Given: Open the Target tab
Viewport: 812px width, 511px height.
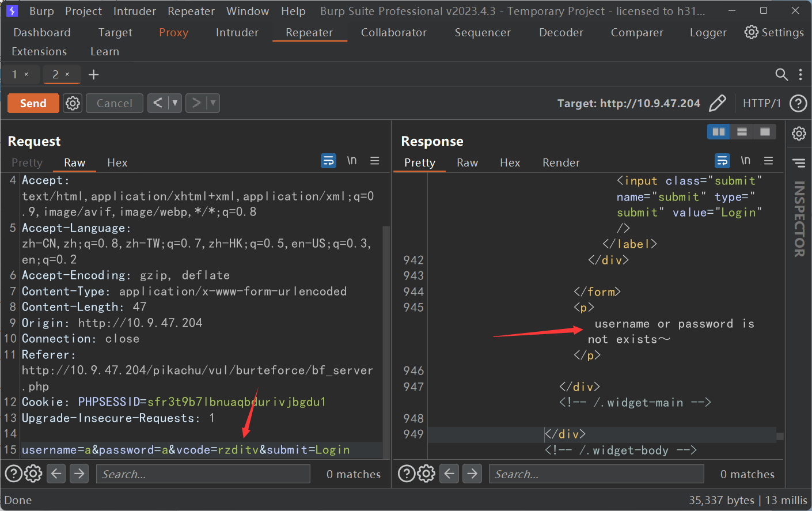Looking at the screenshot, I should coord(115,32).
